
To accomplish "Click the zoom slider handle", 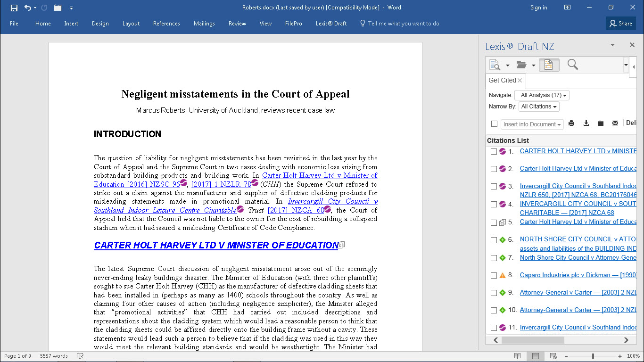I will pos(593,356).
